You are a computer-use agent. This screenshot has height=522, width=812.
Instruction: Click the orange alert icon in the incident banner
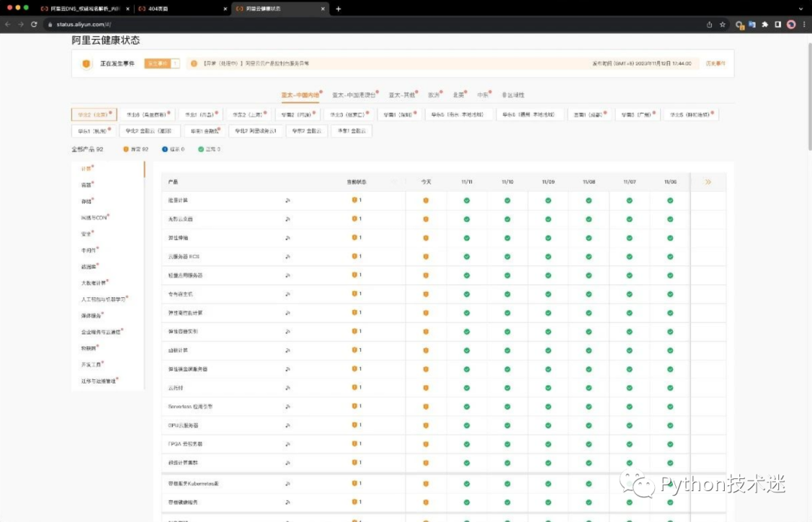(194, 63)
